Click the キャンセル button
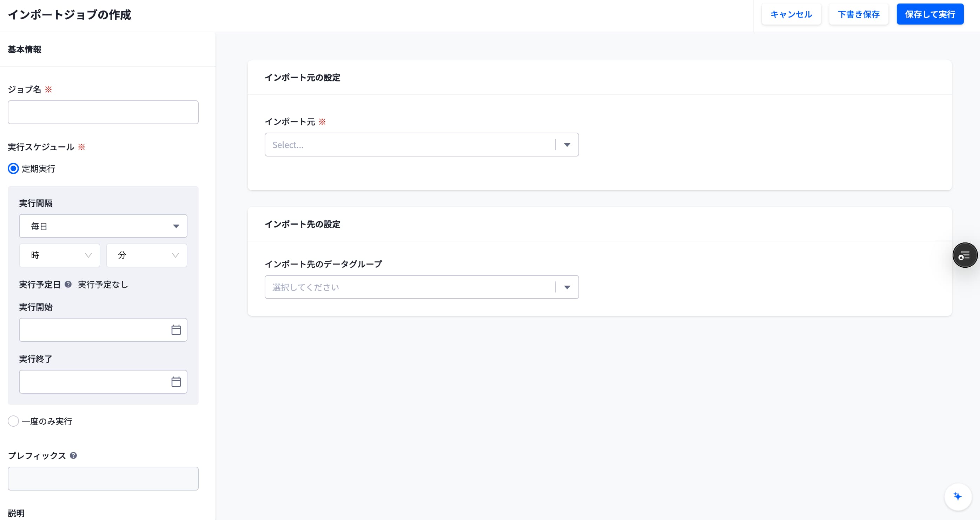Screen dimensions: 980x520 point(791,14)
